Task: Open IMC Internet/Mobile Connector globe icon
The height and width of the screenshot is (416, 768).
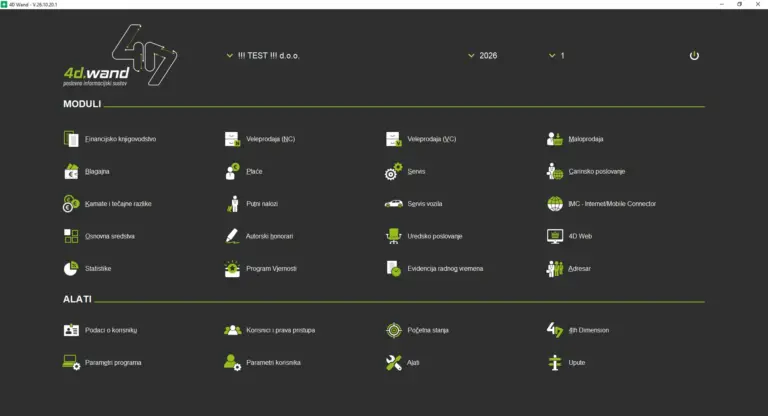Action: 554,204
